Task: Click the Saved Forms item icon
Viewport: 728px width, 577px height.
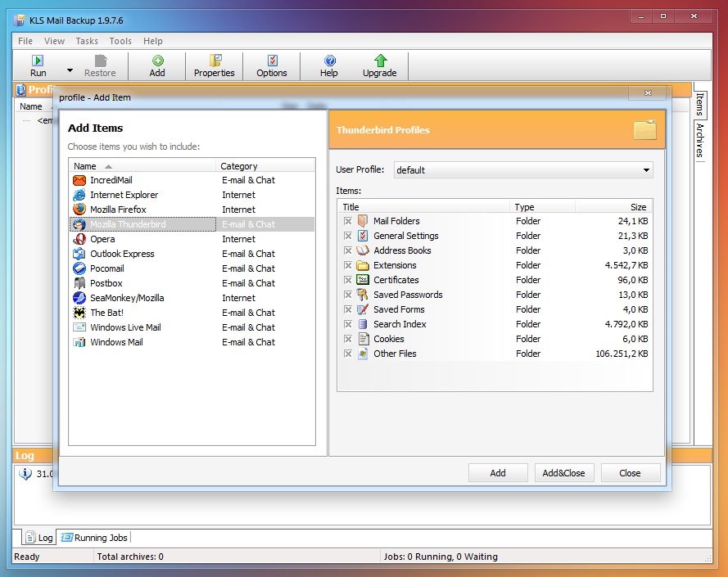Action: [x=363, y=309]
